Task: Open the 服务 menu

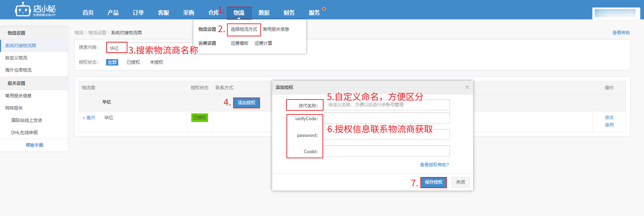Action: click(x=314, y=13)
